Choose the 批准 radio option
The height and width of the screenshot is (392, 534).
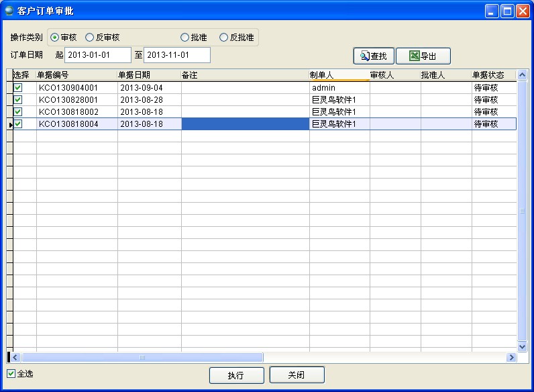185,38
